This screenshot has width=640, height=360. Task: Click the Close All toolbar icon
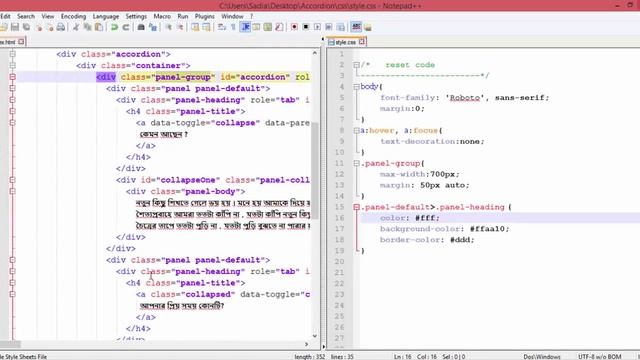50,27
